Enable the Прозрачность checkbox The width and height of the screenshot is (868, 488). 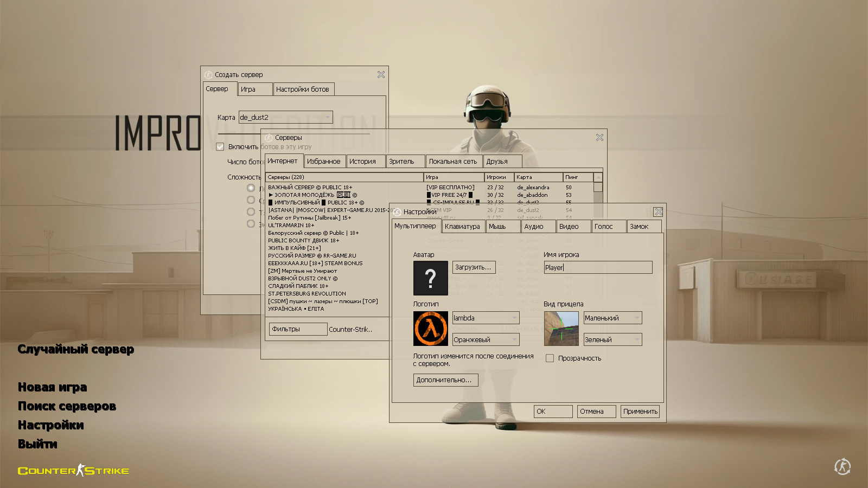550,358
